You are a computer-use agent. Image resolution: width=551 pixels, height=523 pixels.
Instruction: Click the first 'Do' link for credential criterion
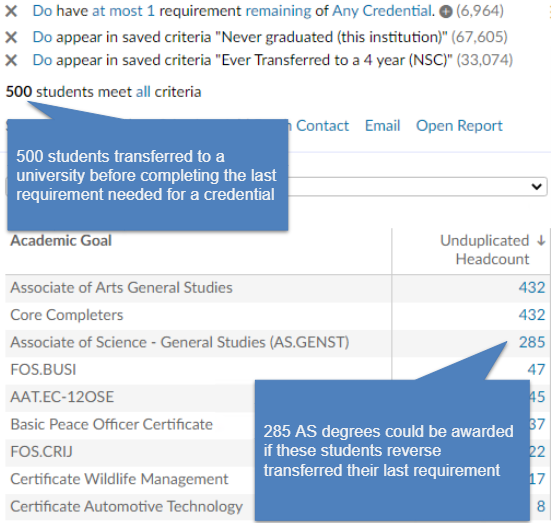[x=42, y=11]
